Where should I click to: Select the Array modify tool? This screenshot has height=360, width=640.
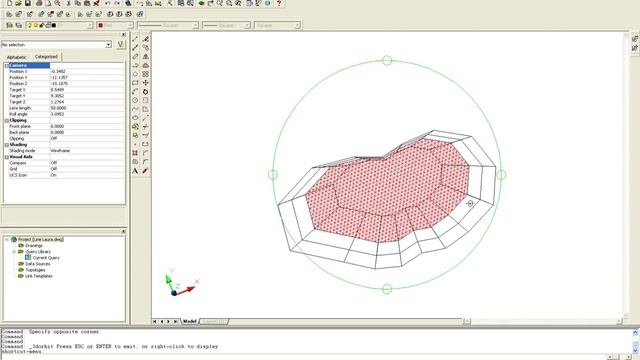(146, 74)
